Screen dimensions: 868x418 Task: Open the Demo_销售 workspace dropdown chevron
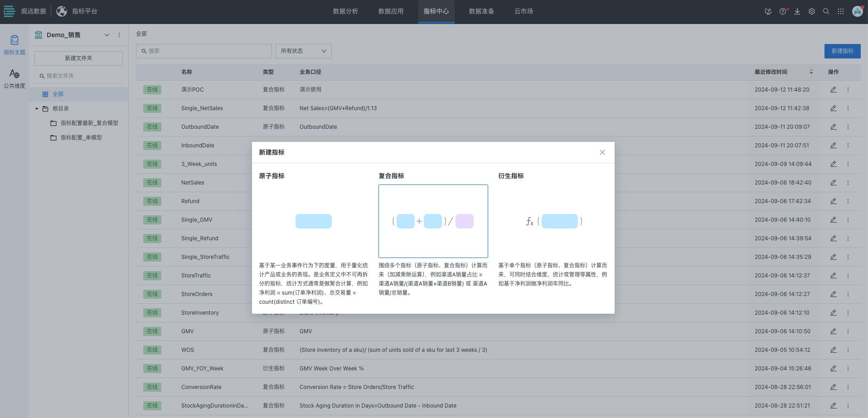point(107,35)
